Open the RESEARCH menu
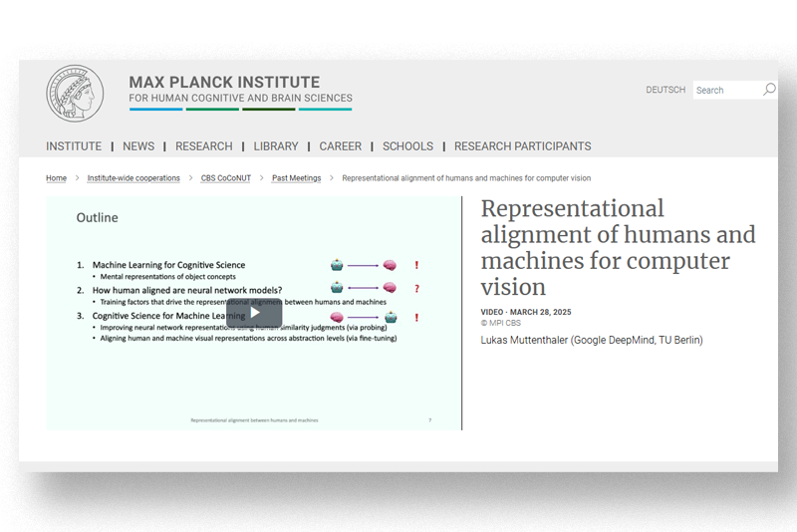The height and width of the screenshot is (532, 797). tap(203, 146)
